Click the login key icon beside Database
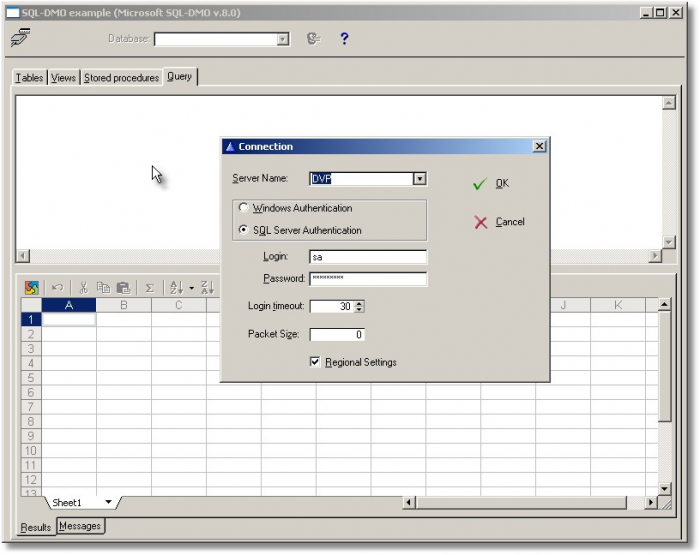The height and width of the screenshot is (555, 700). pyautogui.click(x=314, y=39)
